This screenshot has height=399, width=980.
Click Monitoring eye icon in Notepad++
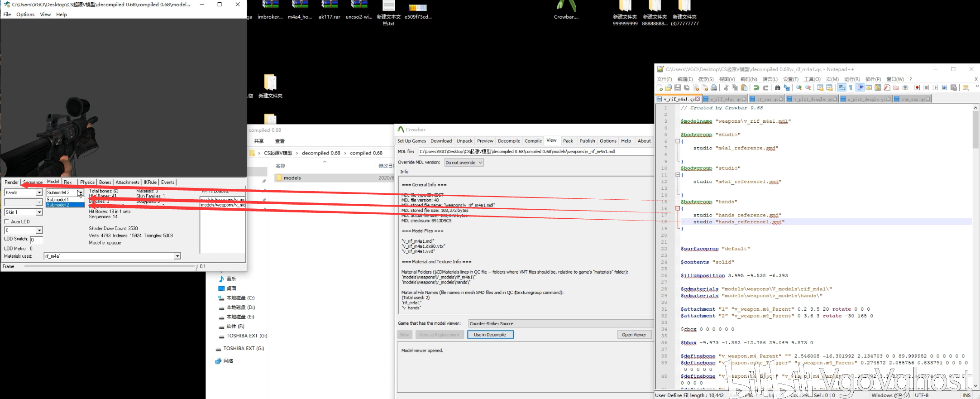click(x=905, y=88)
